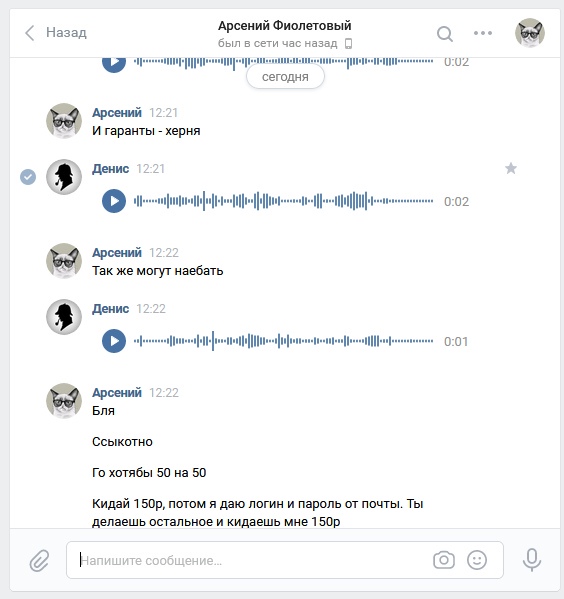Start voice recording with microphone icon
This screenshot has width=564, height=599.
532,560
